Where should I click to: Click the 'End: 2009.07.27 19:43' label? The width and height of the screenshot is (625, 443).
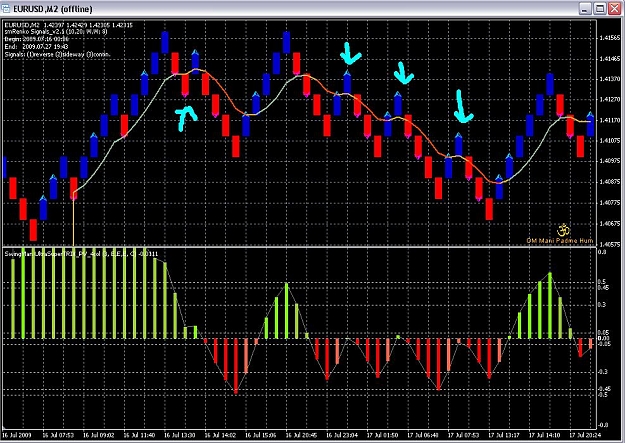36,47
